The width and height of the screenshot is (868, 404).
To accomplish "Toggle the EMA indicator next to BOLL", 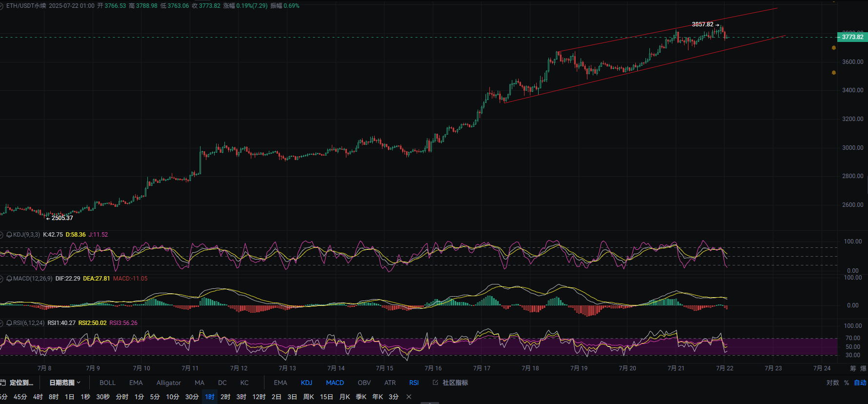I will (136, 383).
